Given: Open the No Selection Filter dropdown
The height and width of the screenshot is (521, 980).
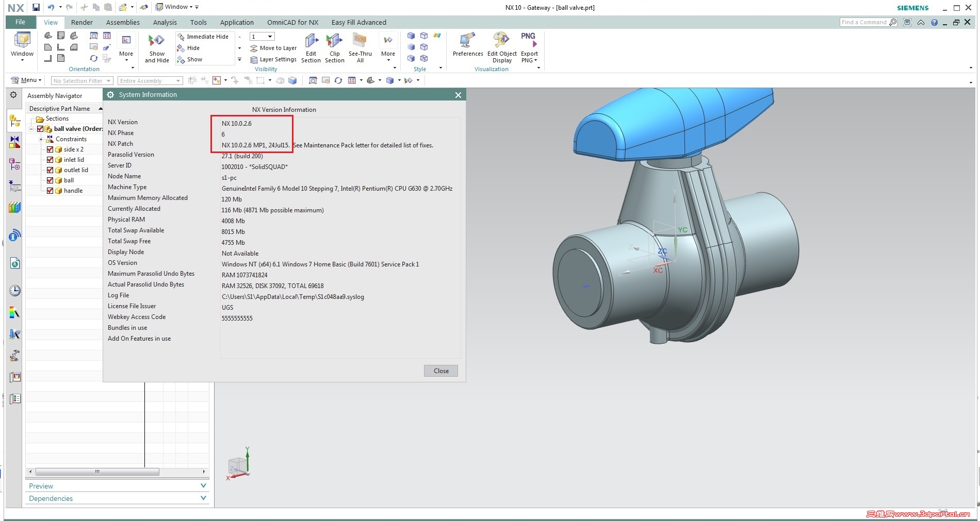Looking at the screenshot, I should coord(82,81).
